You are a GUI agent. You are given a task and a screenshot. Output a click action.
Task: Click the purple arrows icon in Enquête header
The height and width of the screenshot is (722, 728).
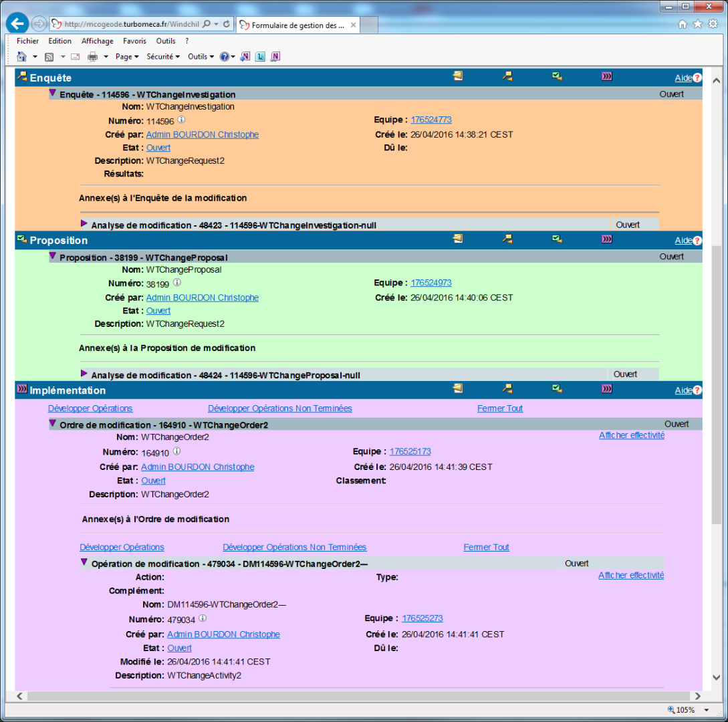tap(606, 76)
